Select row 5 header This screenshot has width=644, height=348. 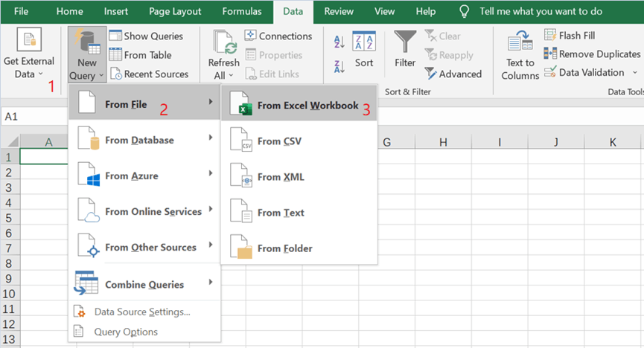(9, 218)
